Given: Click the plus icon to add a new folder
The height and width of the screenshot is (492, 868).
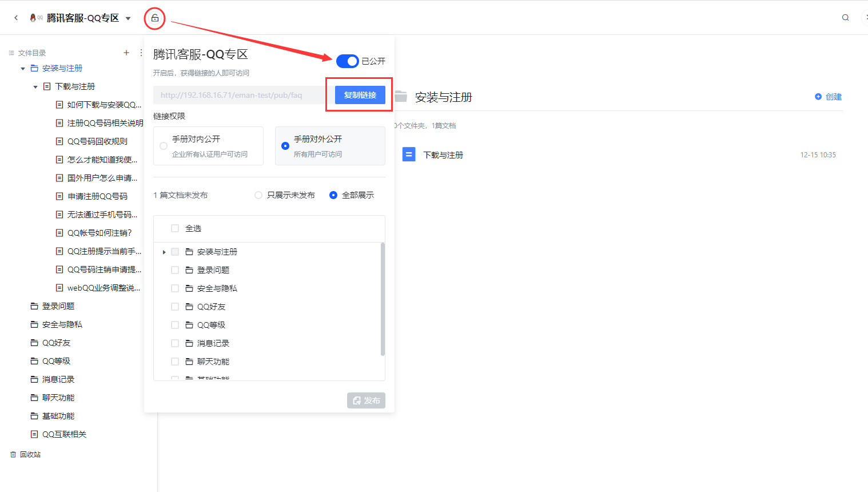Looking at the screenshot, I should (126, 52).
